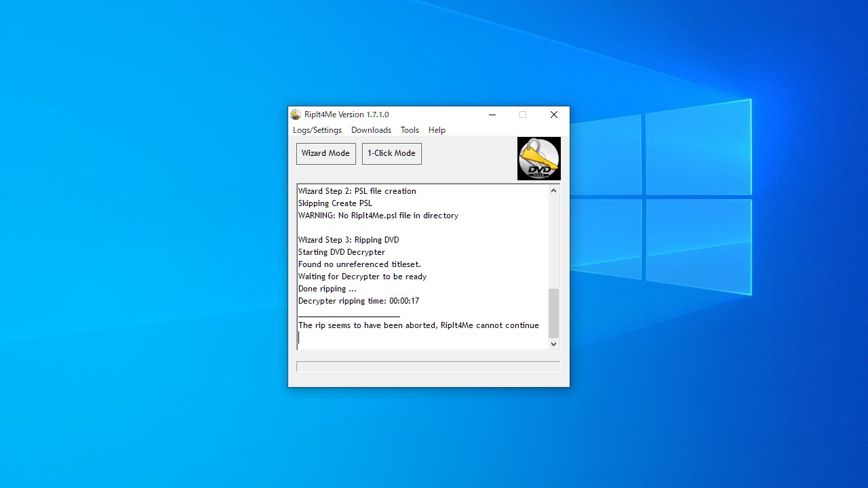The image size is (868, 488).
Task: Click 'The rip seems to have been aborted' message
Action: [418, 325]
